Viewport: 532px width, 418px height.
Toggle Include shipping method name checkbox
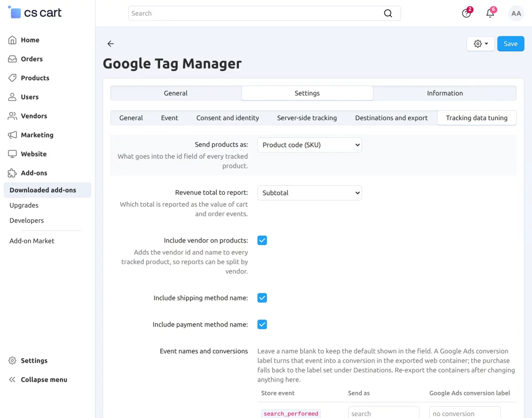262,298
